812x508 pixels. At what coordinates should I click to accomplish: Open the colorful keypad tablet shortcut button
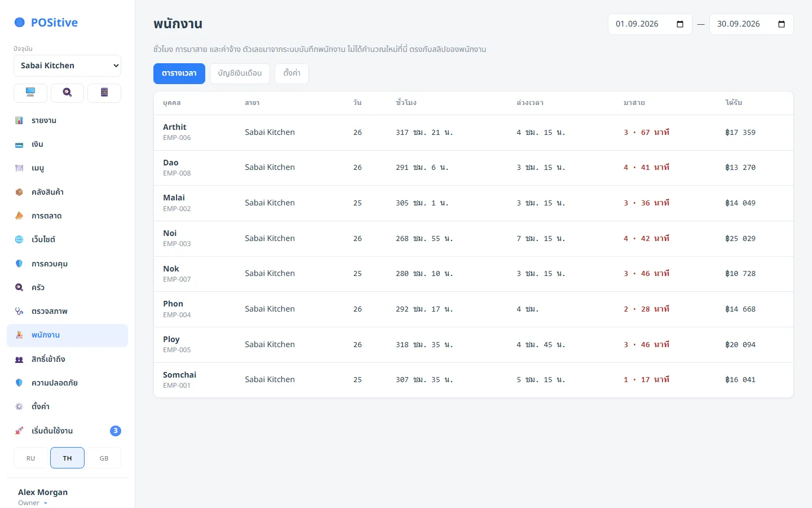pos(104,93)
